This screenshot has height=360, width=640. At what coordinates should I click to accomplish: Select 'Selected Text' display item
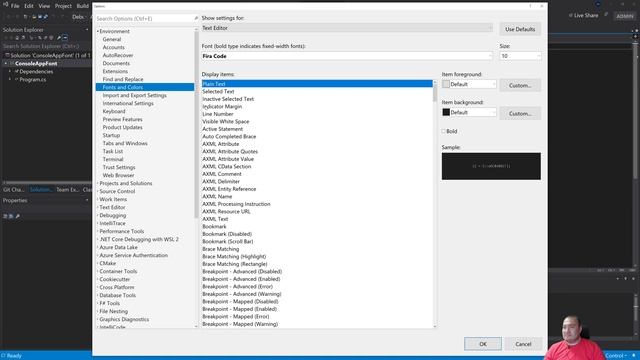point(317,91)
